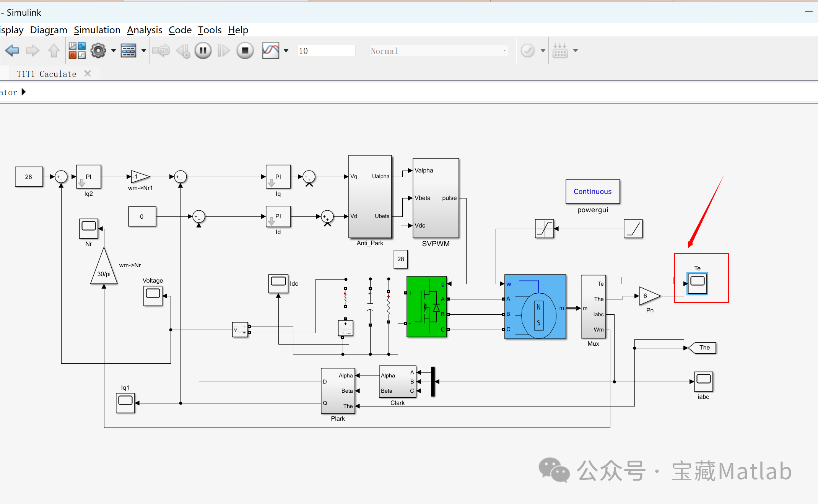Click the Step Forward simulation button

[224, 50]
